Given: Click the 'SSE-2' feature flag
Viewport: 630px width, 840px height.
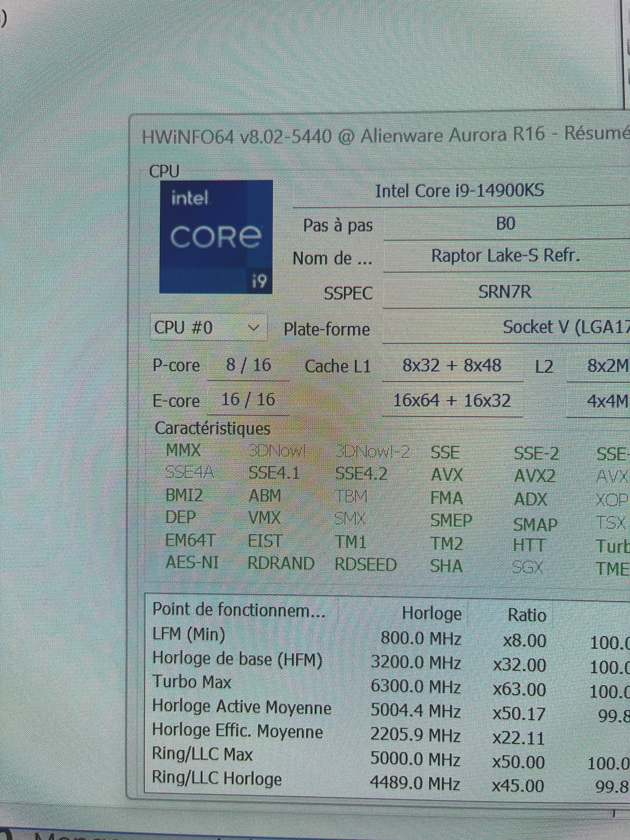Looking at the screenshot, I should point(536,453).
